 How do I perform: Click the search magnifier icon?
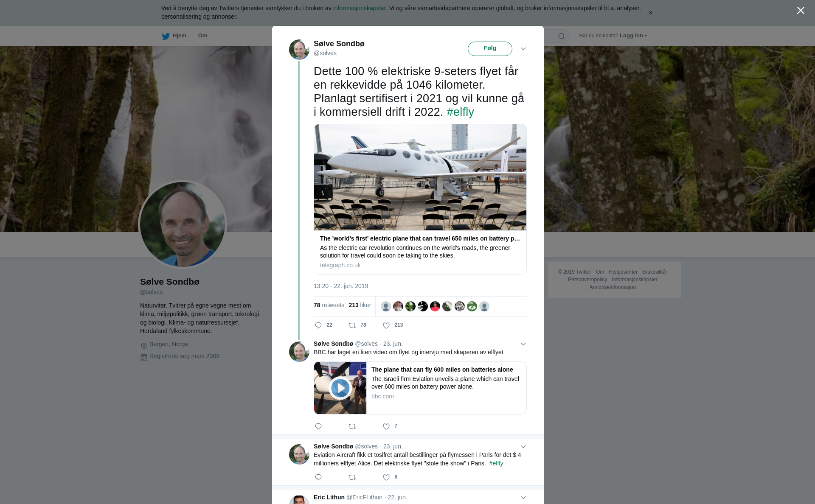pyautogui.click(x=562, y=36)
